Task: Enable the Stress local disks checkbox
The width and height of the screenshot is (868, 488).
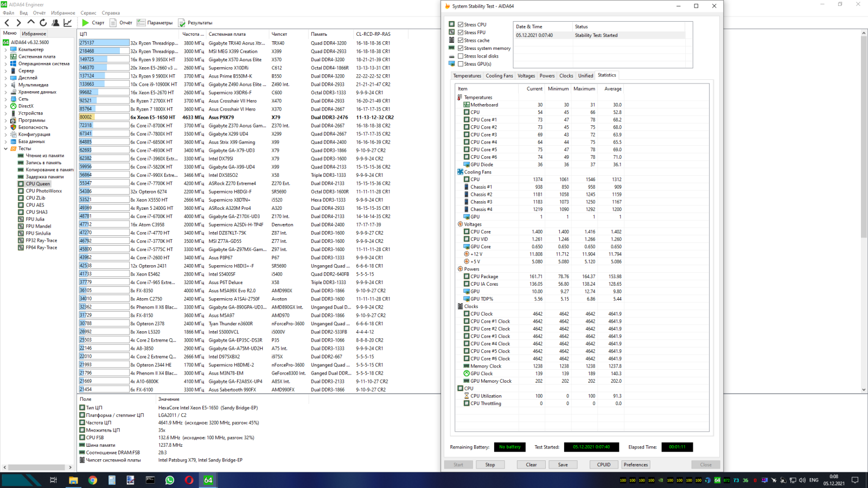Action: point(461,56)
